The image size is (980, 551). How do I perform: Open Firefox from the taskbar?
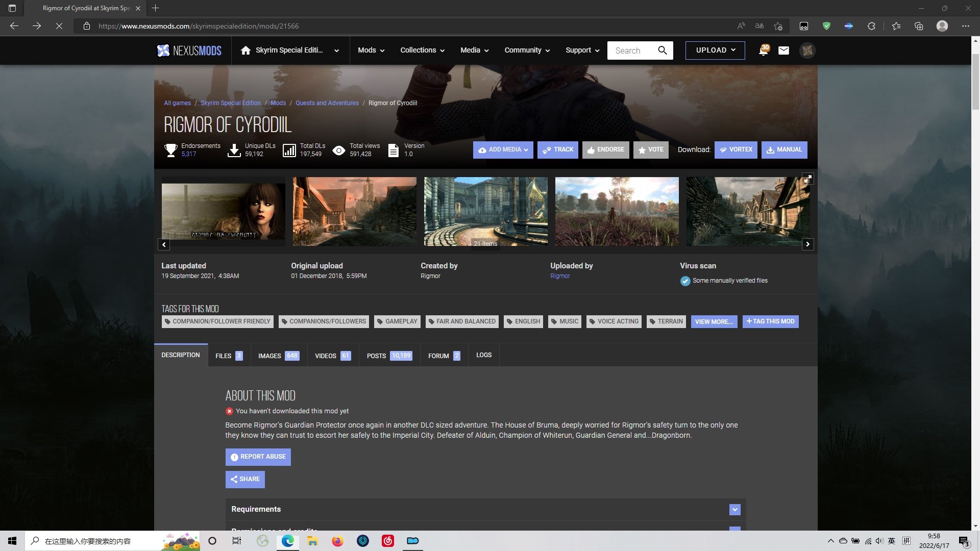click(x=337, y=541)
